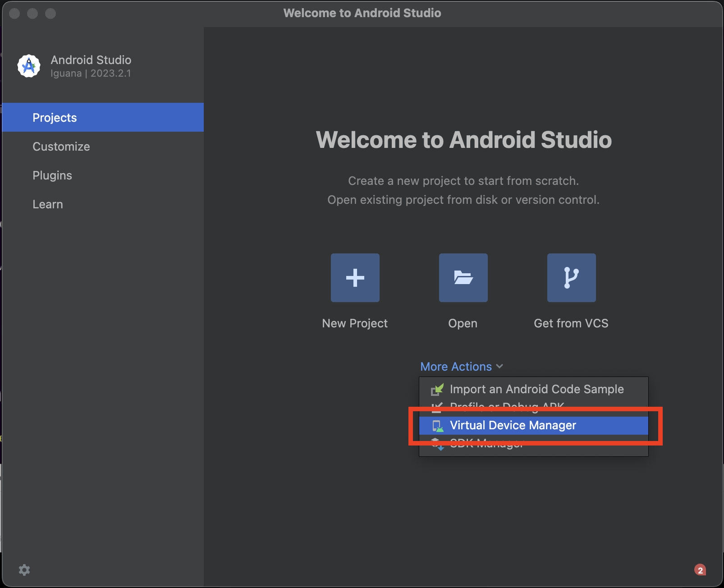Click the Profile or Debug APK icon
Viewport: 724px width, 588px height.
click(437, 407)
